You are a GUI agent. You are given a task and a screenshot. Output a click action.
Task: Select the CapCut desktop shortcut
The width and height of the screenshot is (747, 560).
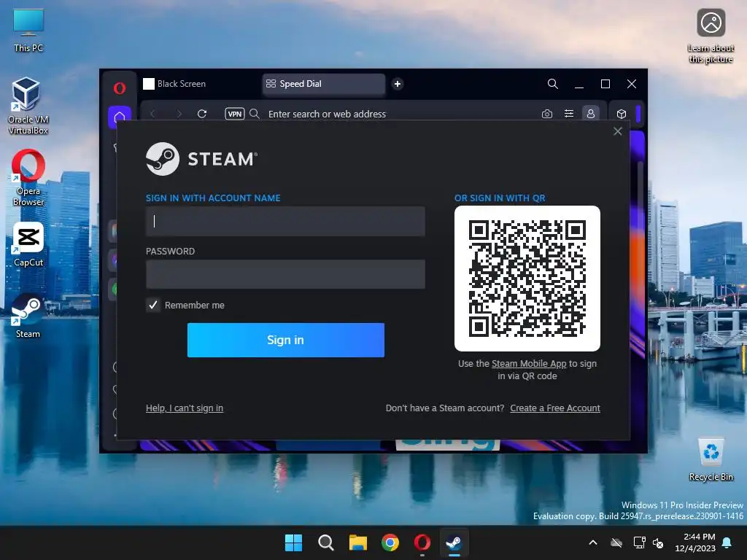[x=28, y=244]
